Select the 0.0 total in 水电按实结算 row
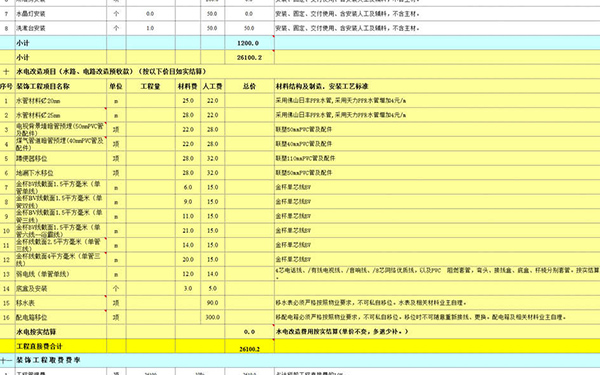 click(249, 332)
